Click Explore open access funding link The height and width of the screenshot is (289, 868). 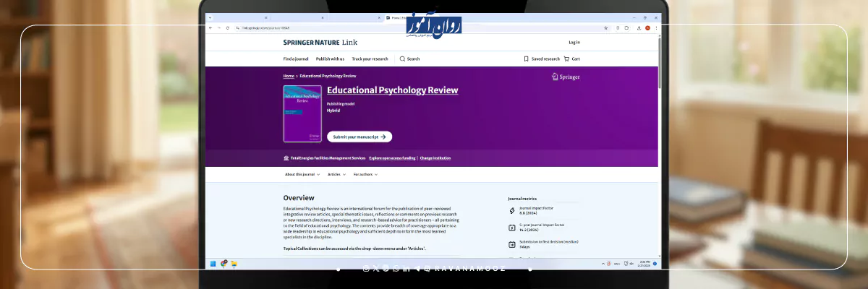392,158
